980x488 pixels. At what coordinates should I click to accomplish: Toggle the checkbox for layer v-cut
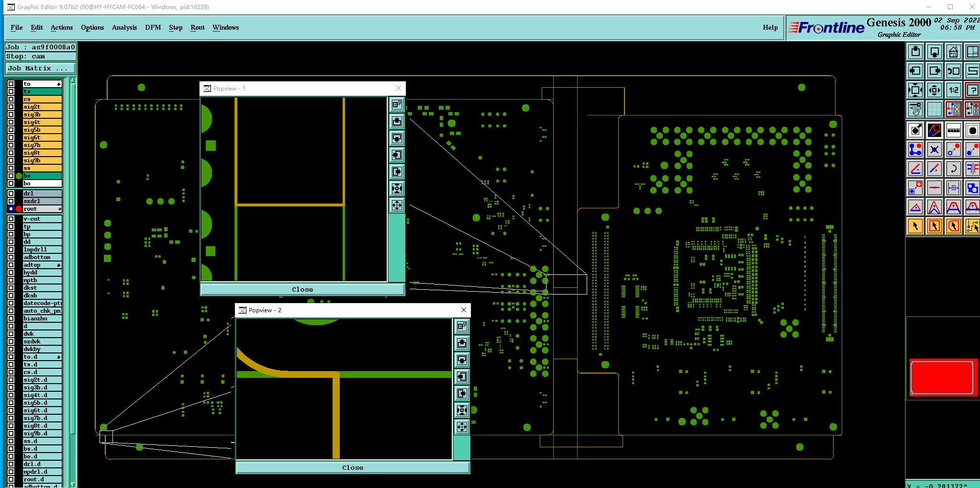(x=11, y=219)
